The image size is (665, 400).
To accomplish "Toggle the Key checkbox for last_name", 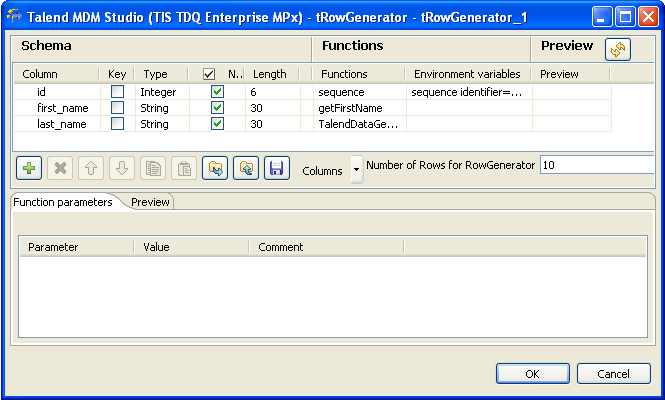I will click(117, 123).
